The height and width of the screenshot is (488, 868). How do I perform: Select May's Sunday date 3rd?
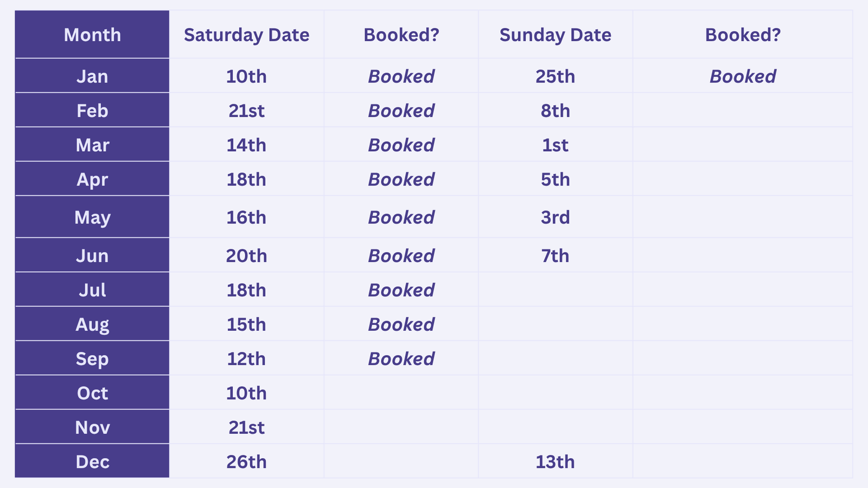point(555,217)
